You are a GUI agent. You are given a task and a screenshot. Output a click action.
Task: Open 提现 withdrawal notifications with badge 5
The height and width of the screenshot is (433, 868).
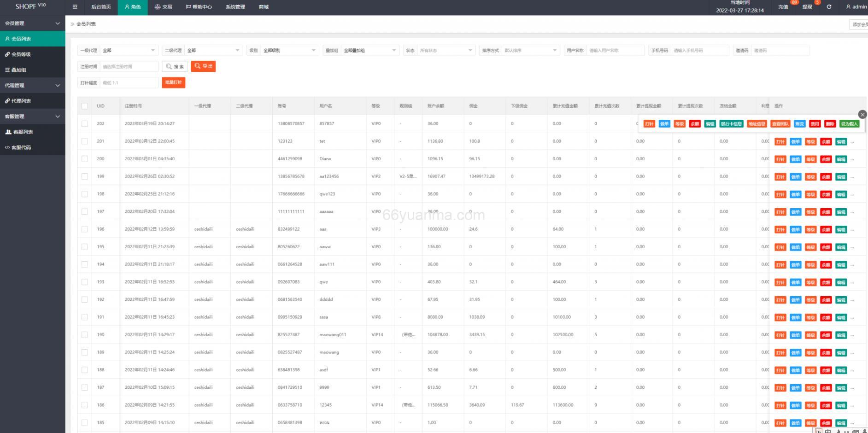pos(807,7)
